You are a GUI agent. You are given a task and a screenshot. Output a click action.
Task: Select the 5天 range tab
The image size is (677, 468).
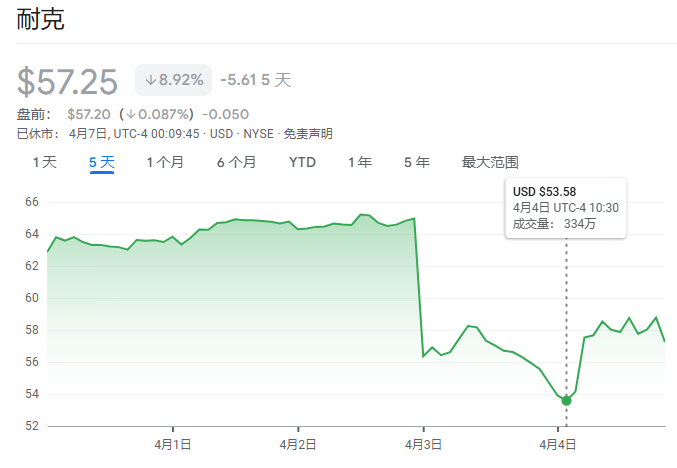click(x=102, y=162)
